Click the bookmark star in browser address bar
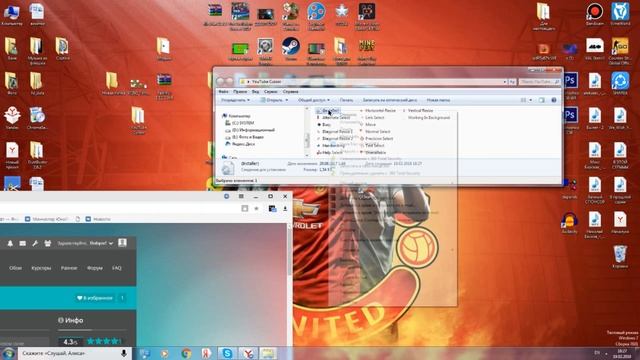Image resolution: width=640 pixels, height=360 pixels. [256, 209]
